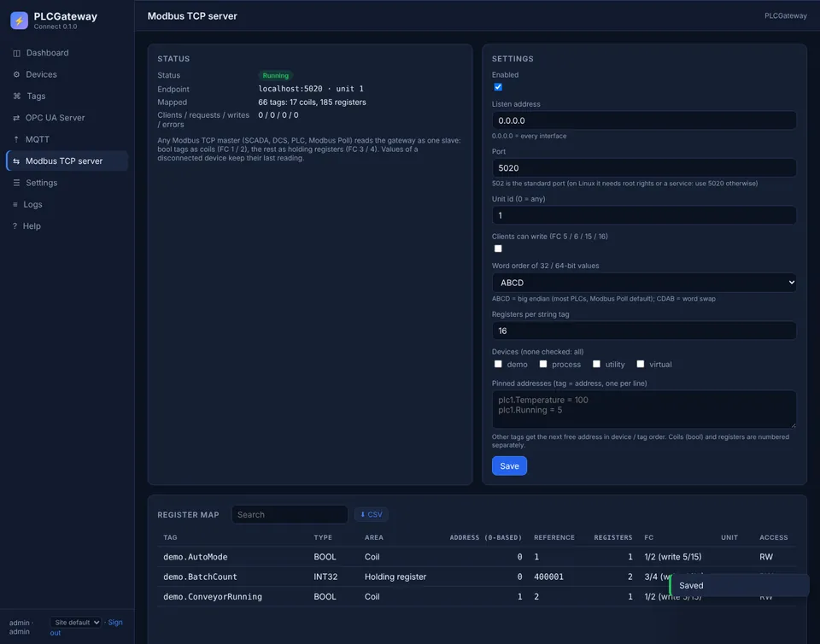The height and width of the screenshot is (644, 820).
Task: Click the Help question mark icon
Action: 15,226
